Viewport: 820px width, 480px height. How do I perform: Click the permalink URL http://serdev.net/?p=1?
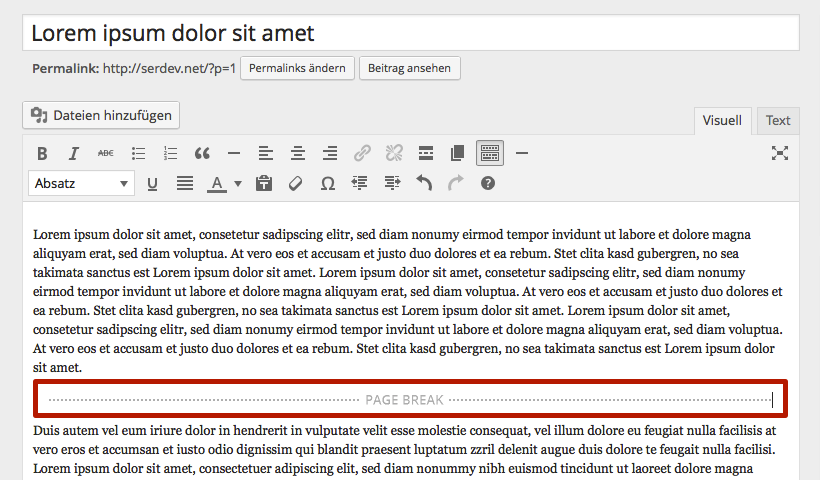click(169, 68)
